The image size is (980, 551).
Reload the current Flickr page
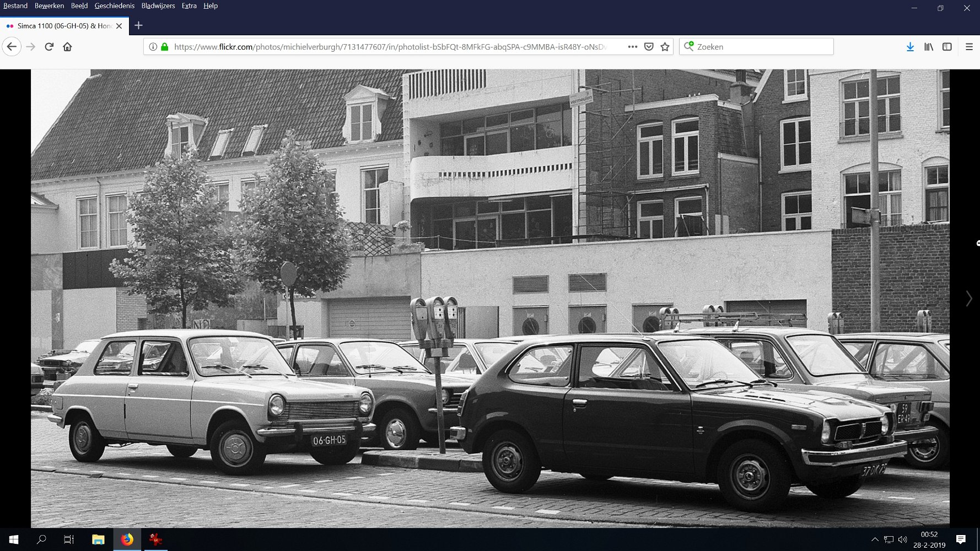pos(49,47)
